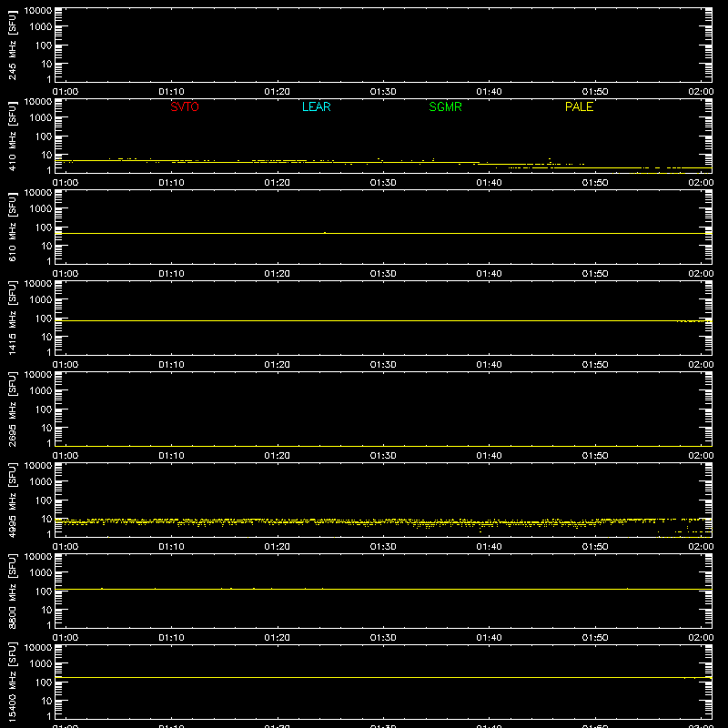Click the yellow PALE station label
The image size is (728, 728).
point(579,106)
